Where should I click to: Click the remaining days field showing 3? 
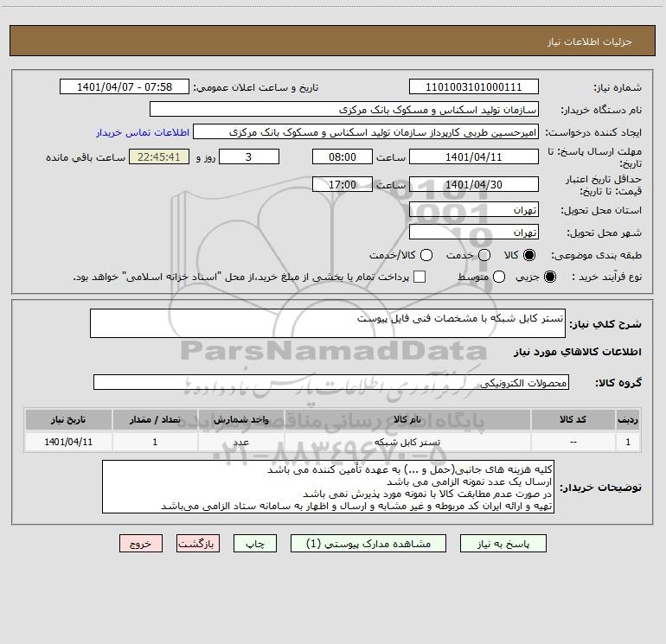click(249, 156)
